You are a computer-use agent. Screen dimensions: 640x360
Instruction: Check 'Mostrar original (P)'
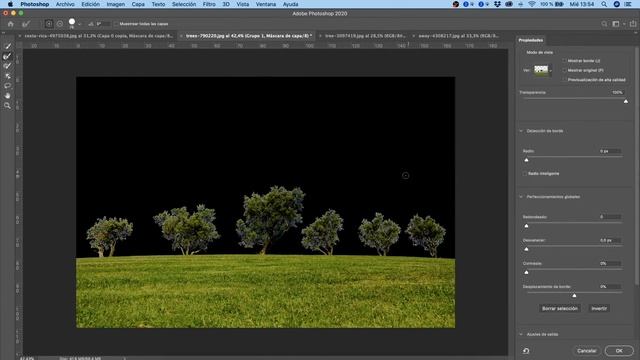tap(564, 70)
